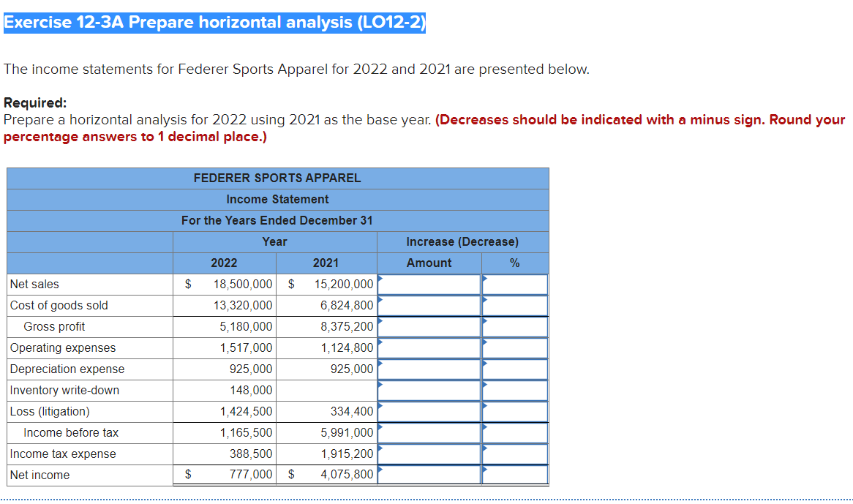Click the blue flag in Net income % cell

pos(484,470)
